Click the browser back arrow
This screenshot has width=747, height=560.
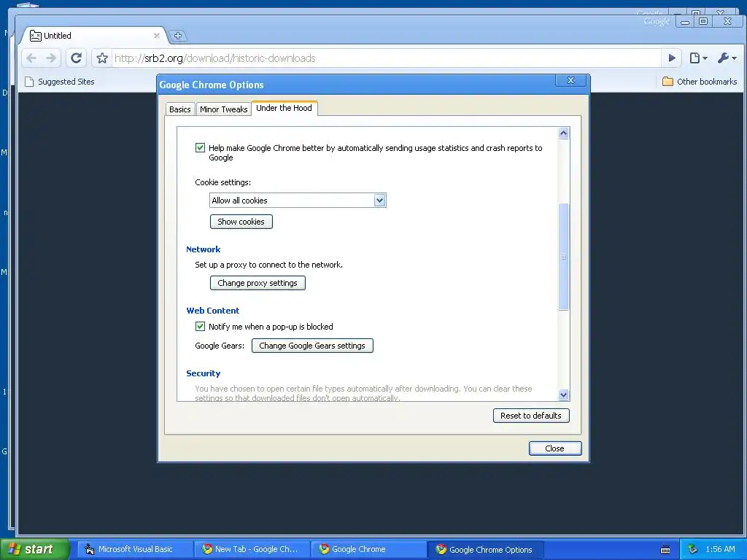click(31, 58)
